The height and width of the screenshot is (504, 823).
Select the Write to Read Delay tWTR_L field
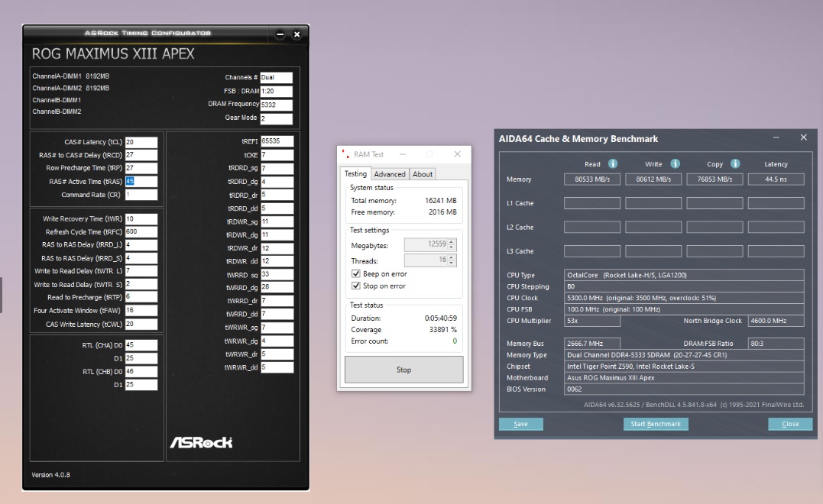(x=141, y=271)
